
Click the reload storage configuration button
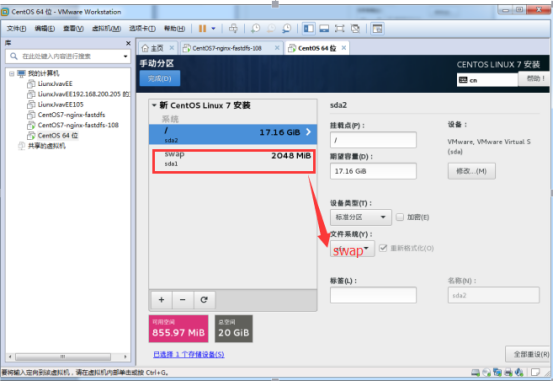204,300
